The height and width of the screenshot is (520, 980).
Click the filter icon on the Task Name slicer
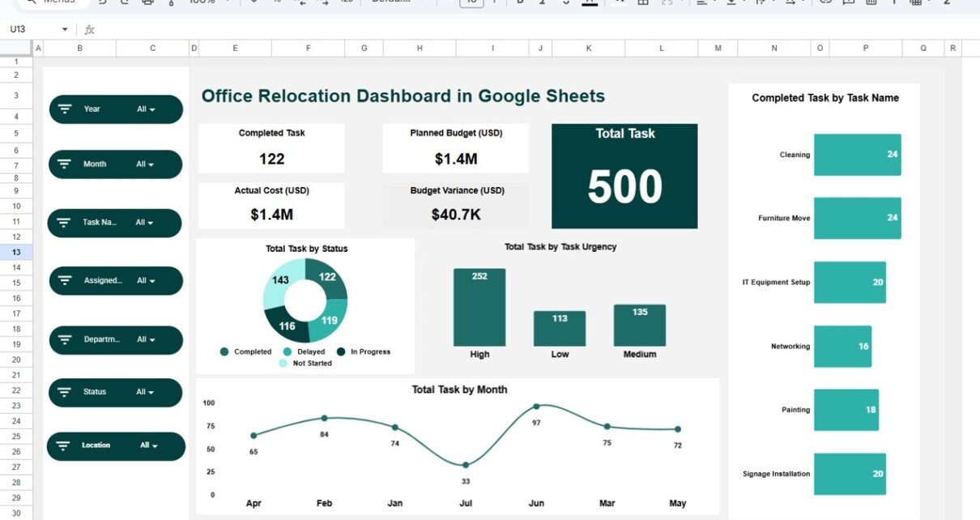[65, 223]
